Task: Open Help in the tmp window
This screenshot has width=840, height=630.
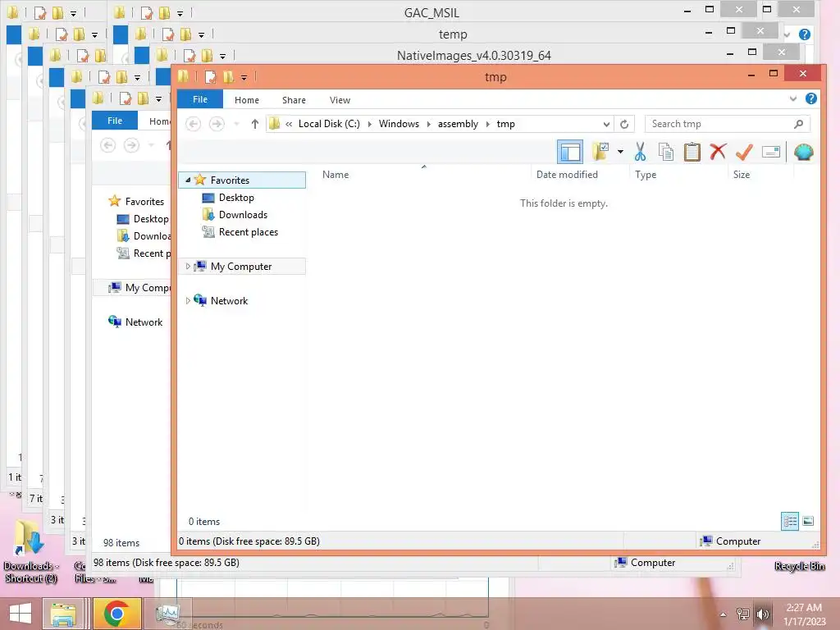Action: 811,98
